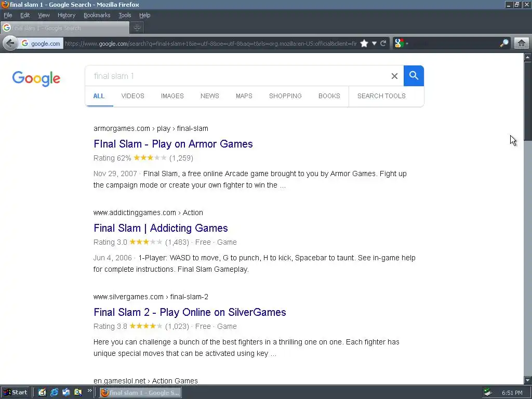Viewport: 532px width, 399px height.
Task: Click 'Rating 3.8' stars of SilverGames result
Action: (x=146, y=326)
